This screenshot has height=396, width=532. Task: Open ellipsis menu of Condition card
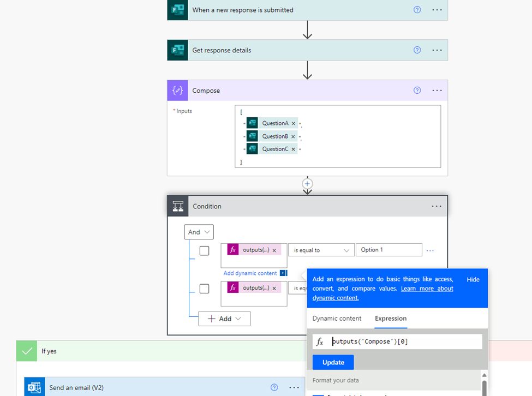point(437,206)
